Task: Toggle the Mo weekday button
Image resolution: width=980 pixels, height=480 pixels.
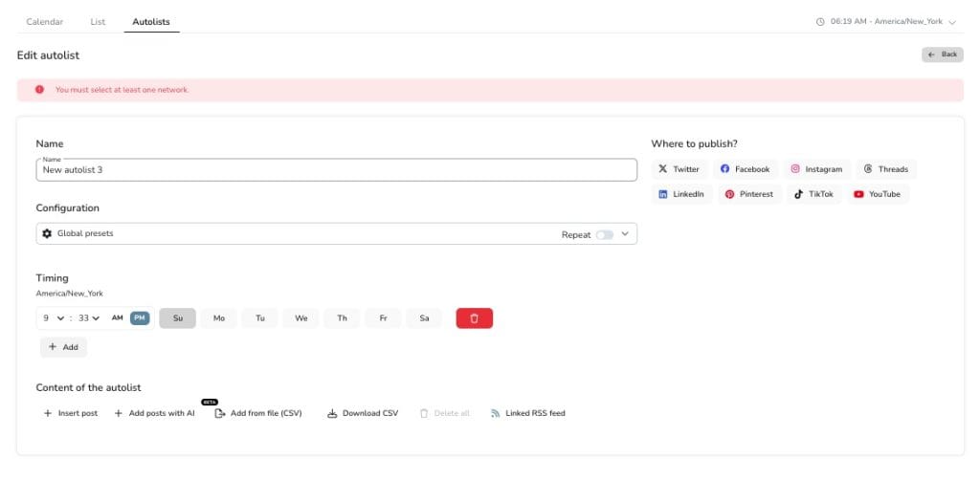Action: click(219, 318)
